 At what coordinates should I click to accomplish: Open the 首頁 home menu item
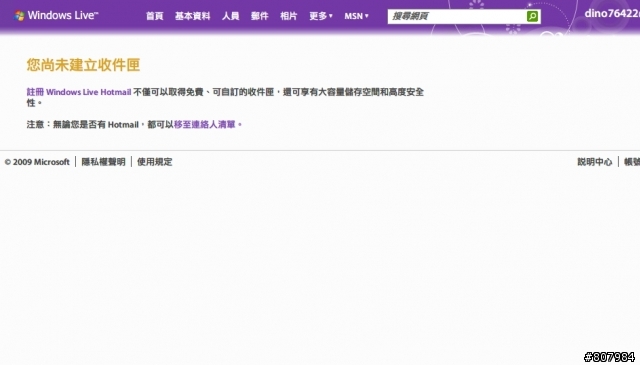pos(155,16)
